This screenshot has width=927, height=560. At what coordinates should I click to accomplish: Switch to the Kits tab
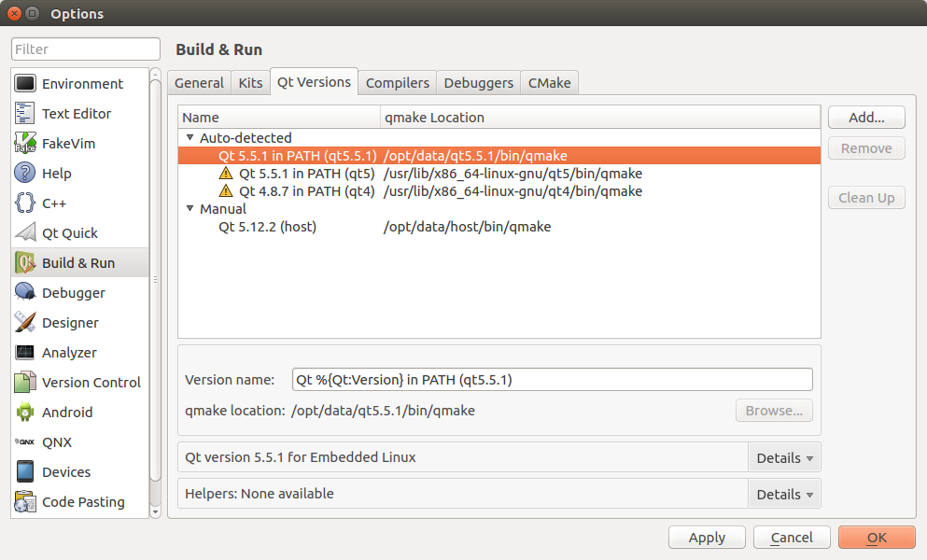[x=250, y=83]
